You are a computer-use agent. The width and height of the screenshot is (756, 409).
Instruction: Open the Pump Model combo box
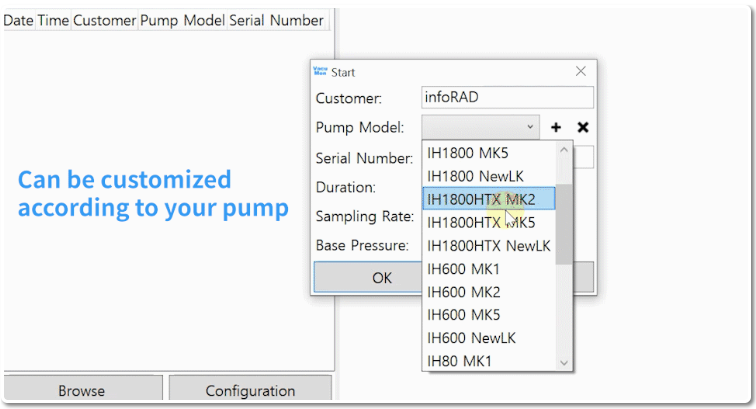[480, 127]
